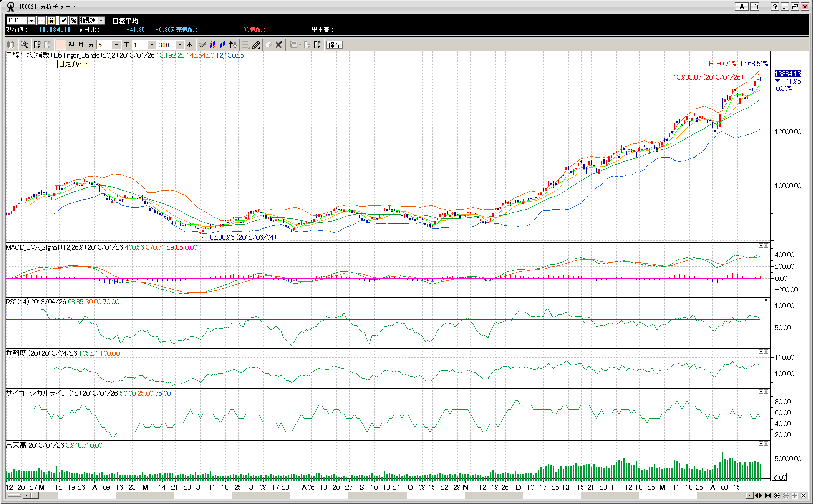Screen dimensions: 813x504
Task: Switch to weekly (週) chart period
Action: point(71,45)
